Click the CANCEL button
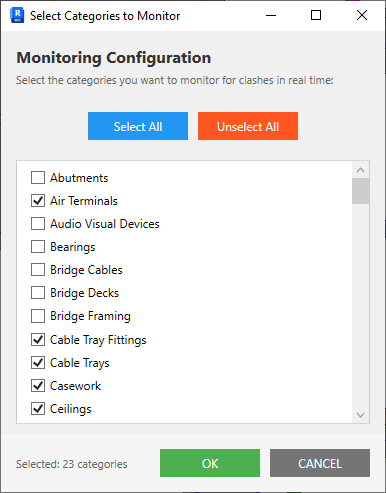 tap(320, 463)
